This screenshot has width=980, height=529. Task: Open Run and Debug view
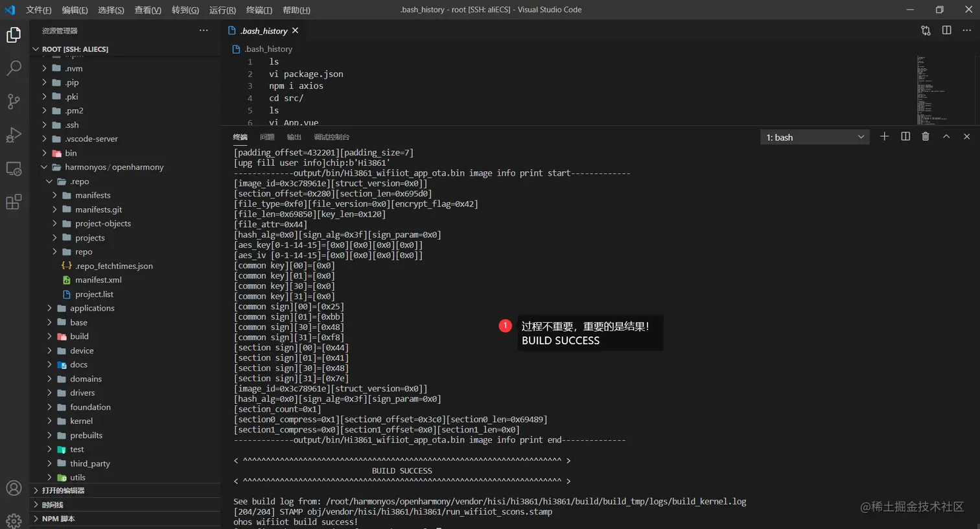14,135
